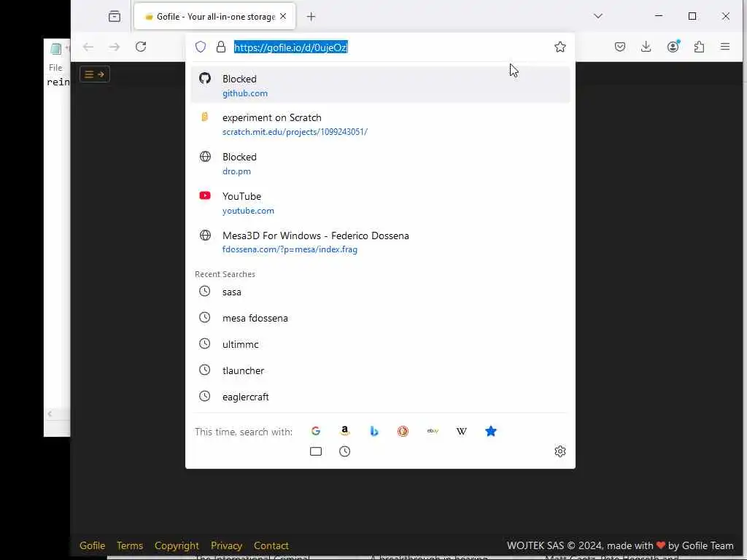The height and width of the screenshot is (560, 747).
Task: Open File menu in background Notepad window
Action: pos(55,68)
